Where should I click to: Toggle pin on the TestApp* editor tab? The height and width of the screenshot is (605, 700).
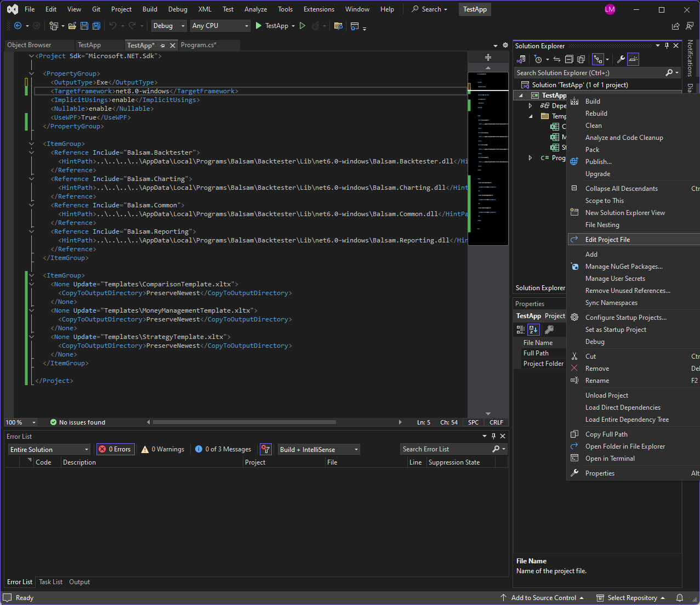pos(162,46)
